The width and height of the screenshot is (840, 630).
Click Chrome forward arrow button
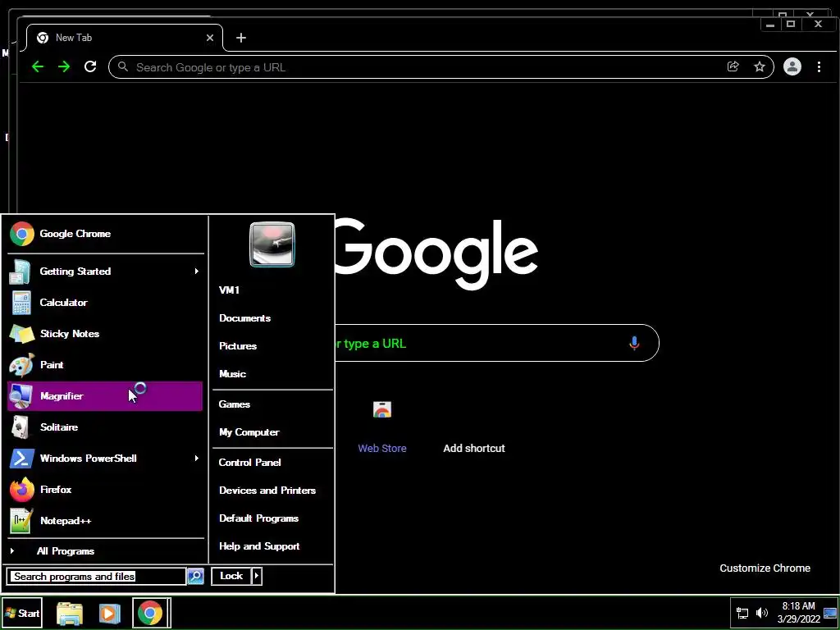(64, 67)
